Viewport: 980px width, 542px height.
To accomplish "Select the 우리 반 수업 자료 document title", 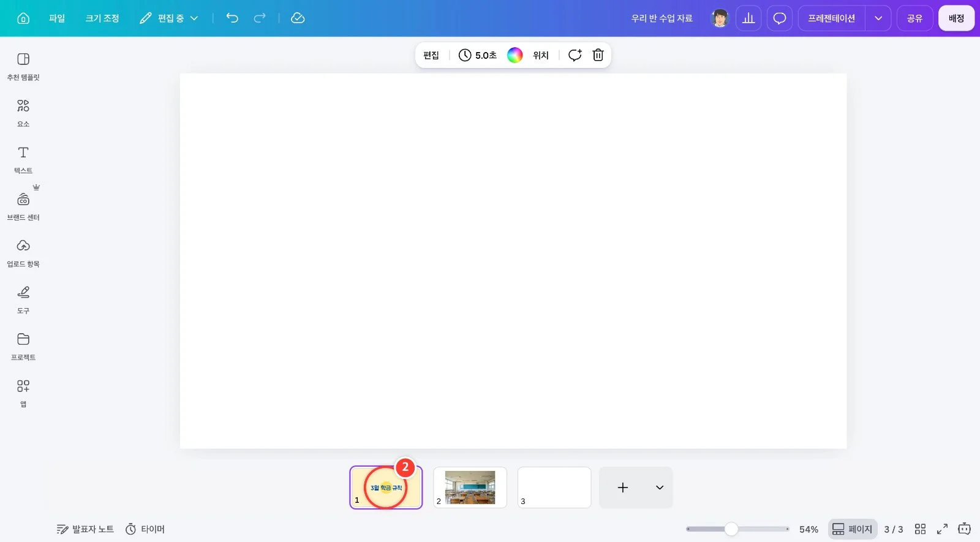I will [x=662, y=18].
